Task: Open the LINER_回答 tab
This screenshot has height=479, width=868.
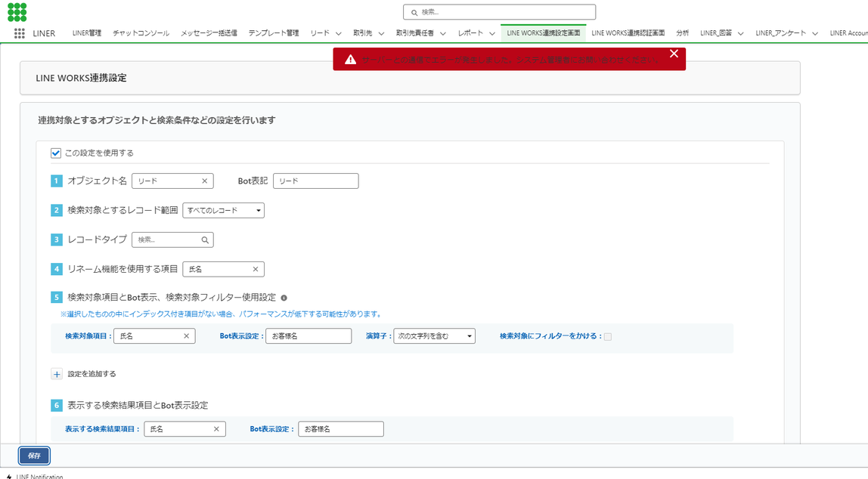Action: [716, 33]
